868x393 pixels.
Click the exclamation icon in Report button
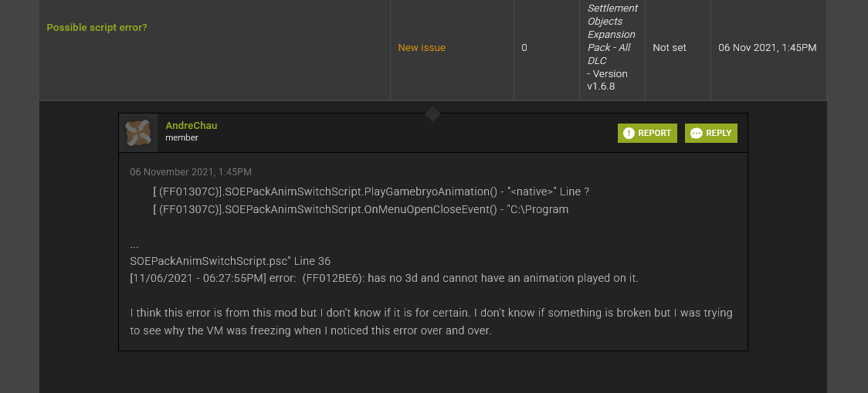point(629,134)
